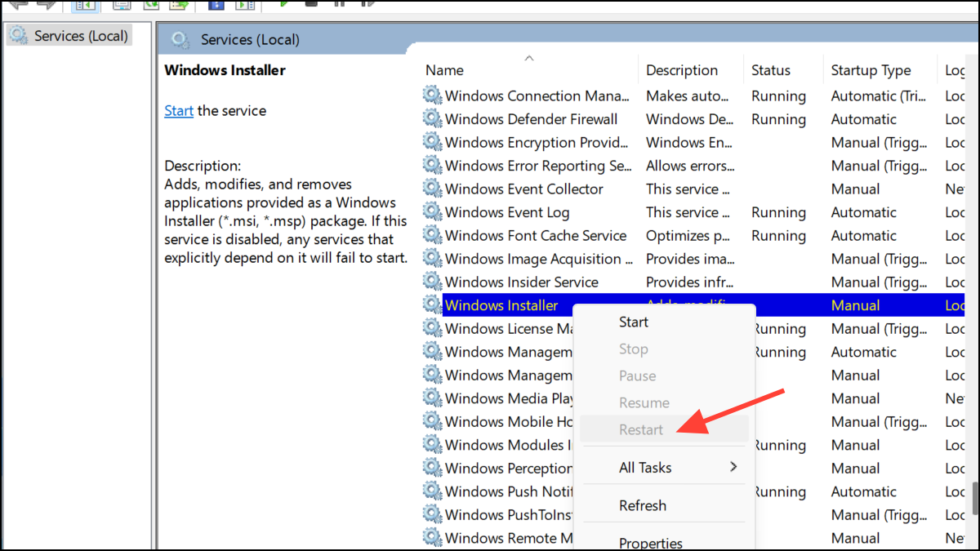Click the gear icon beside Windows Mobile Hotspot
This screenshot has height=551, width=980.
click(431, 421)
